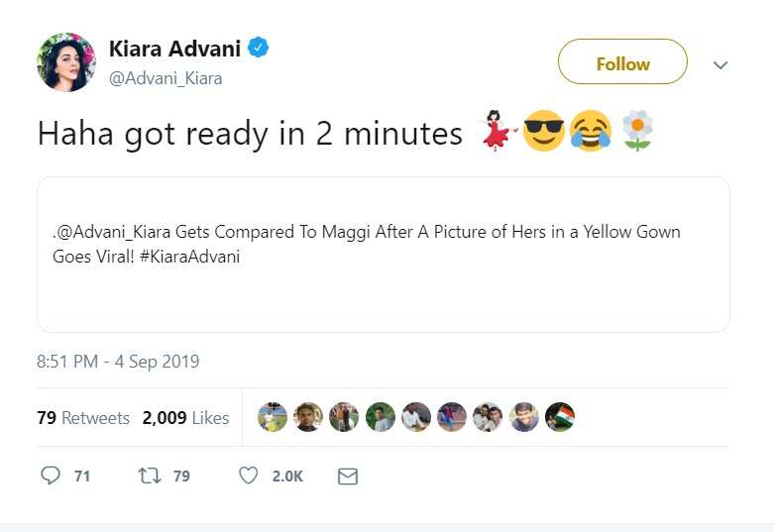The height and width of the screenshot is (532, 774).
Task: Click the white flower emoji
Action: (x=637, y=131)
